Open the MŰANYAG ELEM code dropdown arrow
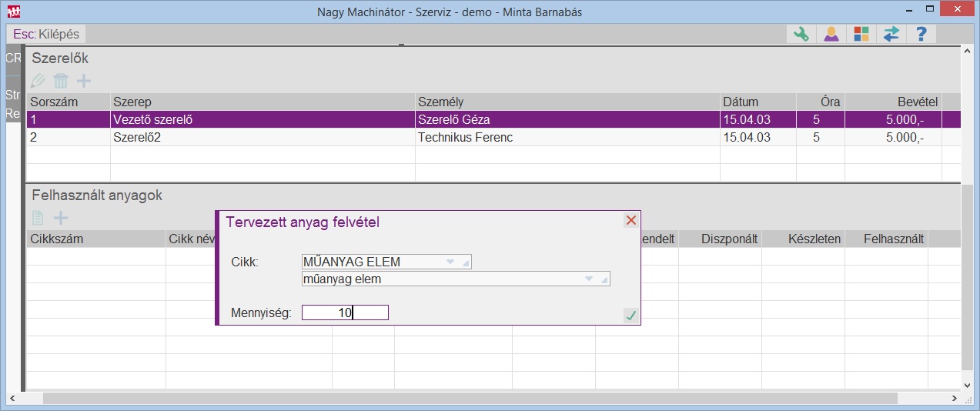 [x=450, y=262]
